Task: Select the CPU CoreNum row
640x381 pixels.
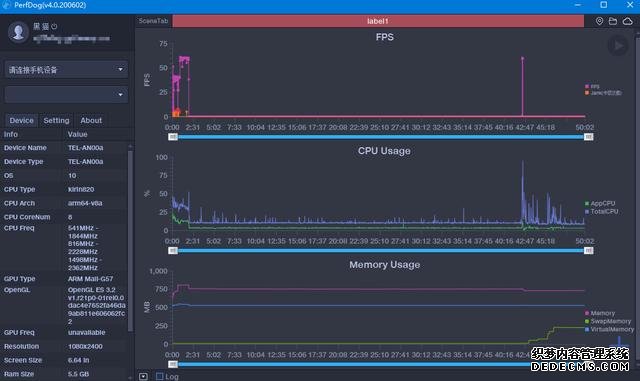Action: click(64, 217)
